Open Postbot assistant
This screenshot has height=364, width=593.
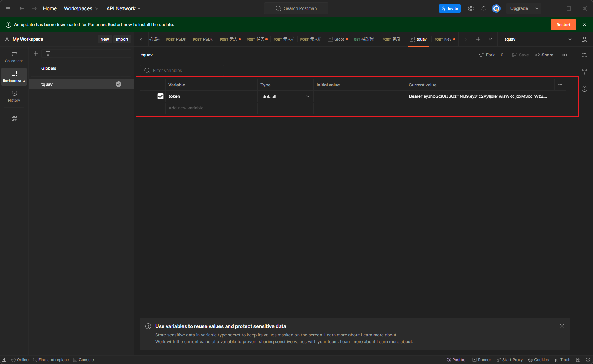coord(457,360)
